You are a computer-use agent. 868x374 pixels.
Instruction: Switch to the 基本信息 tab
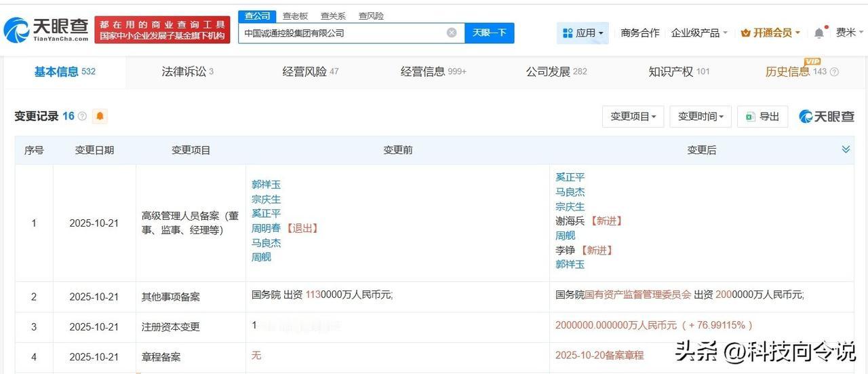(65, 72)
